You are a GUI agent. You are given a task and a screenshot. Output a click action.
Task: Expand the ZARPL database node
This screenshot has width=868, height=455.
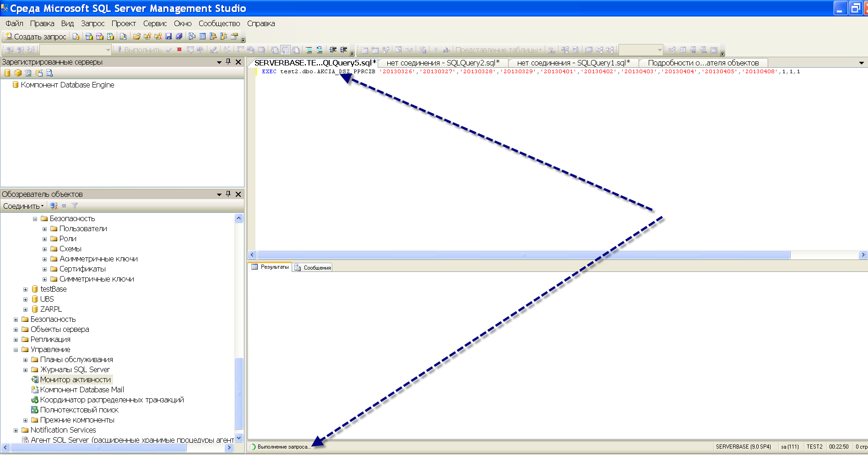(x=25, y=309)
